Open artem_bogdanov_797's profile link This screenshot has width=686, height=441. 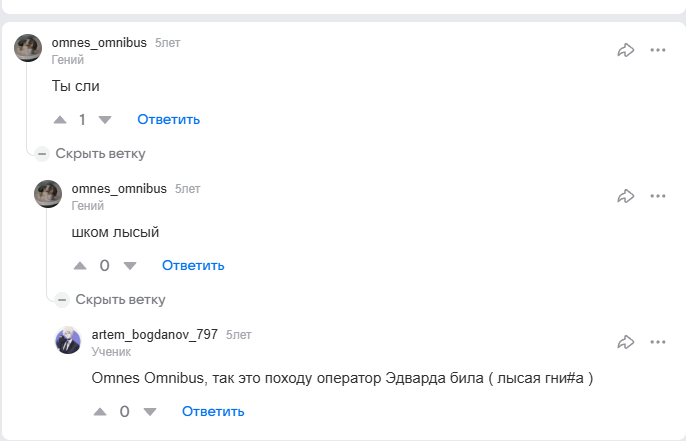(154, 334)
